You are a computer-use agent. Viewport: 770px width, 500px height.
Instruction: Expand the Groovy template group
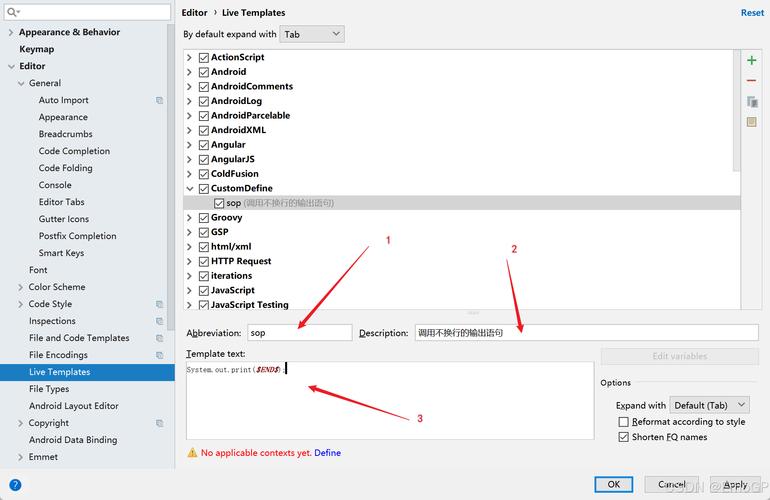pos(190,218)
